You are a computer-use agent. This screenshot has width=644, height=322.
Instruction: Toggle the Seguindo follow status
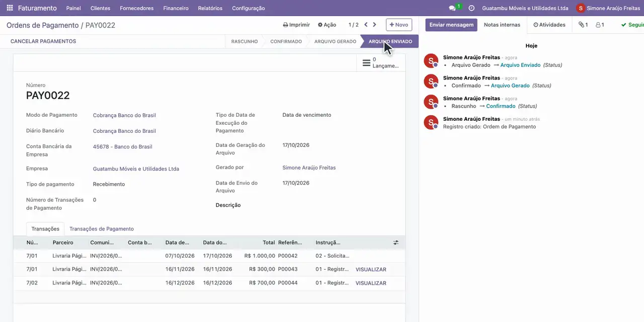(632, 25)
